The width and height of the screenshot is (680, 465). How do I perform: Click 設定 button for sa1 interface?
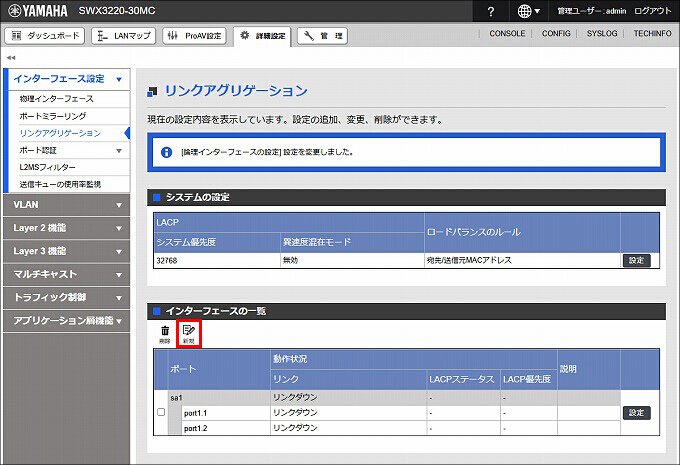pos(636,412)
